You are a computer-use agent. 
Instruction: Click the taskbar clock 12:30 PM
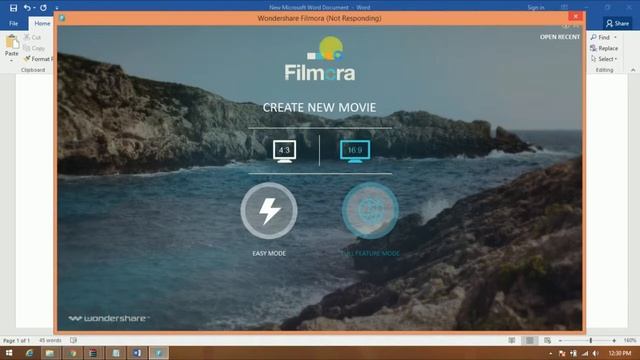[x=620, y=353]
